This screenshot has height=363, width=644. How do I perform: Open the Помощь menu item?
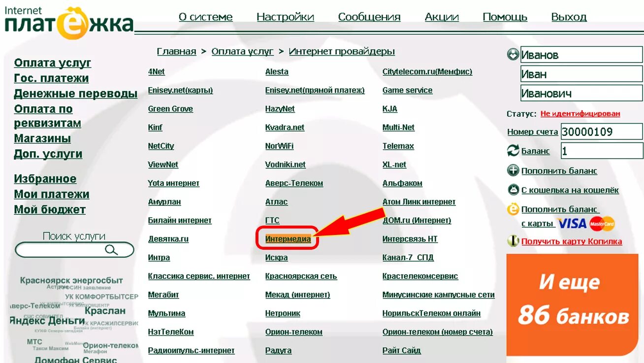point(505,17)
